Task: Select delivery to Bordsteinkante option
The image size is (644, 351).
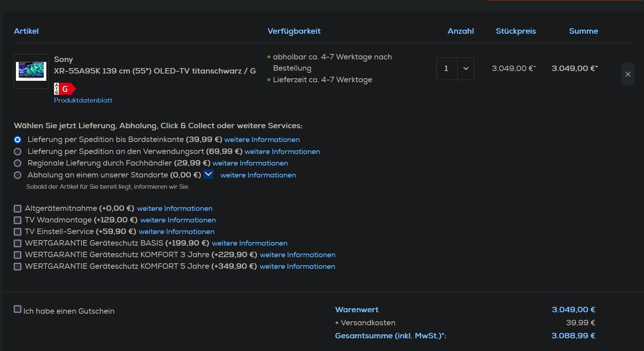Action: click(17, 140)
